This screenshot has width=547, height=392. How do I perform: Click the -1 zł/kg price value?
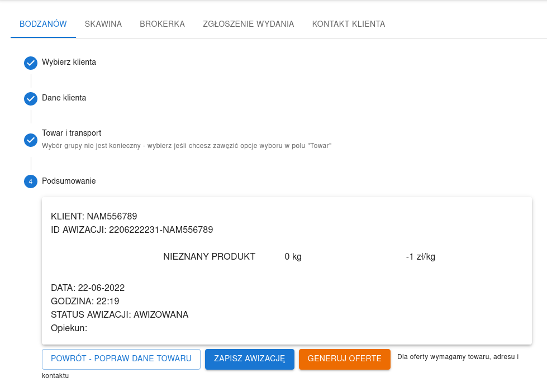tap(420, 257)
